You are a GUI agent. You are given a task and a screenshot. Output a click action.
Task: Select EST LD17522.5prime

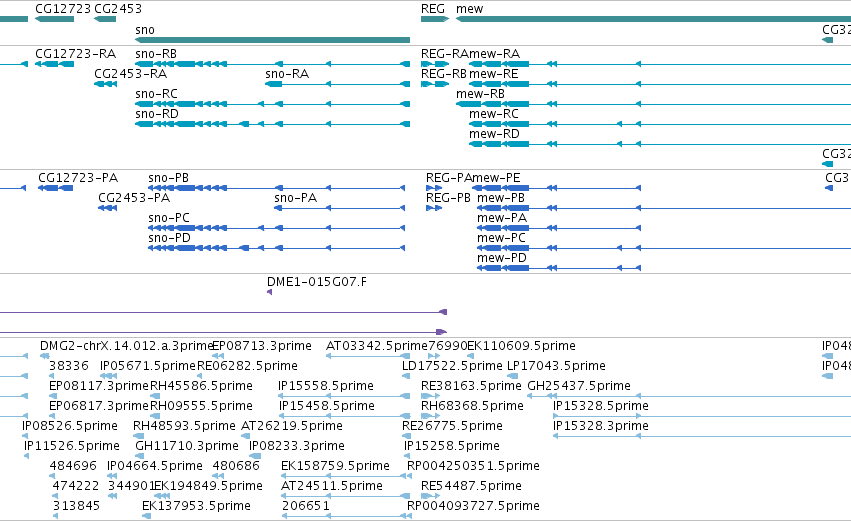406,376
